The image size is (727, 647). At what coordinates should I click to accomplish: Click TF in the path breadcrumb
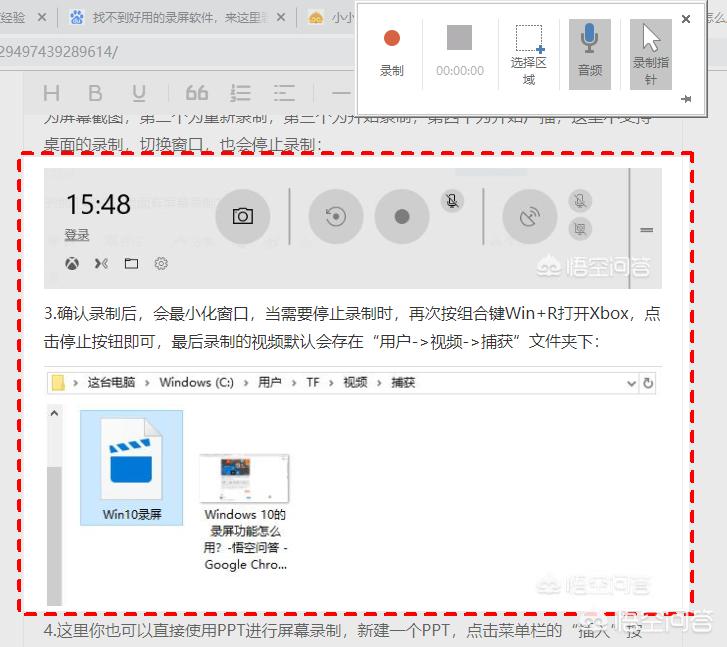click(x=312, y=383)
